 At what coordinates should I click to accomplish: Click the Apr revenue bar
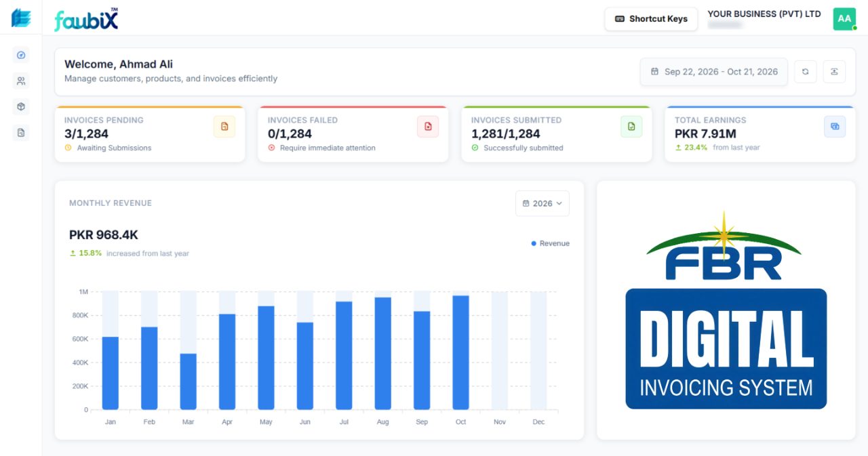pyautogui.click(x=227, y=362)
